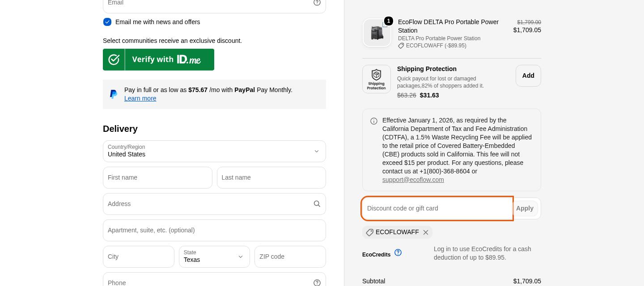Screen dimensions: 644x286
Task: Click the EcoCredits help question icon
Action: pyautogui.click(x=398, y=252)
